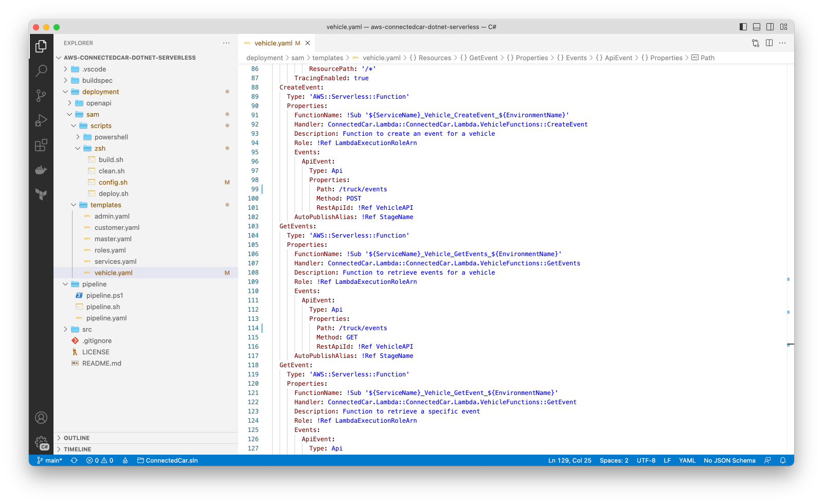Split the editor to the right
This screenshot has width=823, height=504.
point(769,43)
